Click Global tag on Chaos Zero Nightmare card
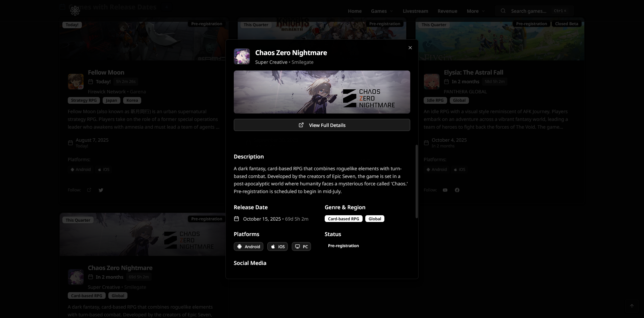 pos(118,296)
